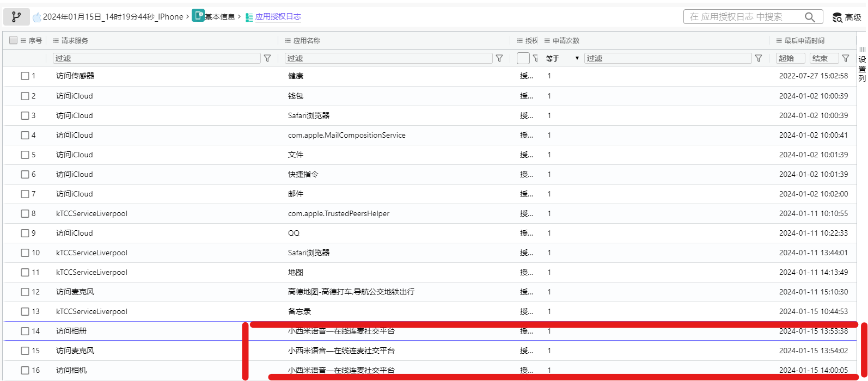Select the 快捷指令 app name cell

pos(303,174)
